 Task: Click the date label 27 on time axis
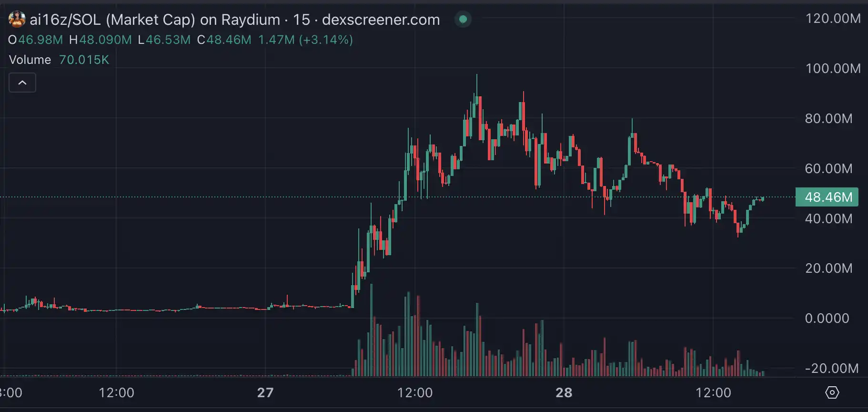click(x=265, y=393)
